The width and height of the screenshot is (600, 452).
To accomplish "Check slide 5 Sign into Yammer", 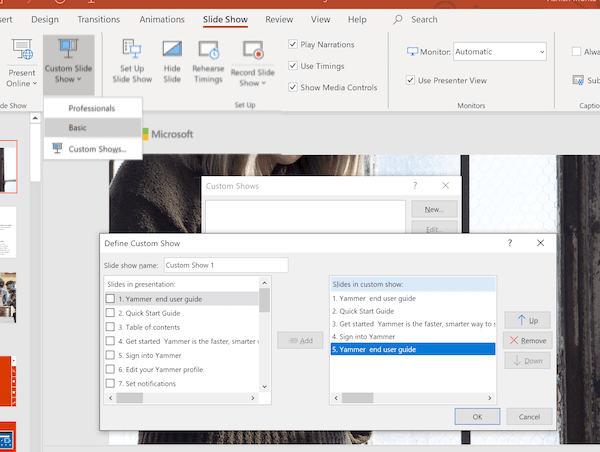I will pyautogui.click(x=110, y=355).
